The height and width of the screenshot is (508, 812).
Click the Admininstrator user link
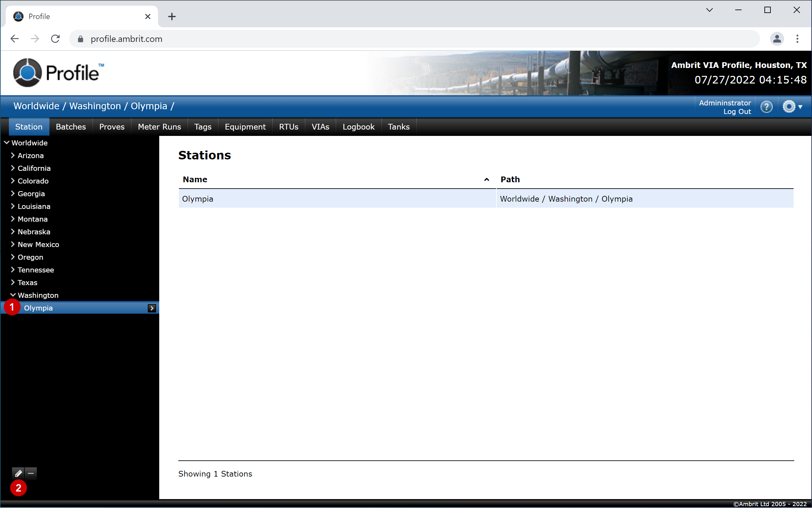tap(725, 103)
